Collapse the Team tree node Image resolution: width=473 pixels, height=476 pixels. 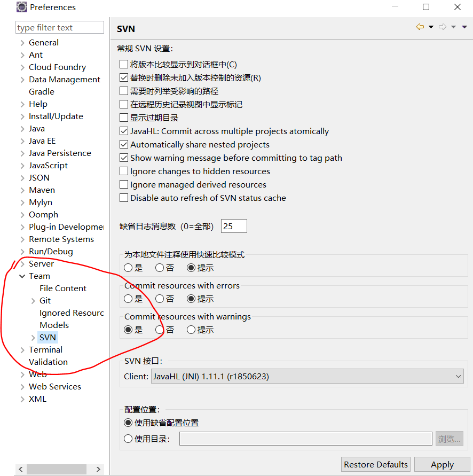point(22,276)
